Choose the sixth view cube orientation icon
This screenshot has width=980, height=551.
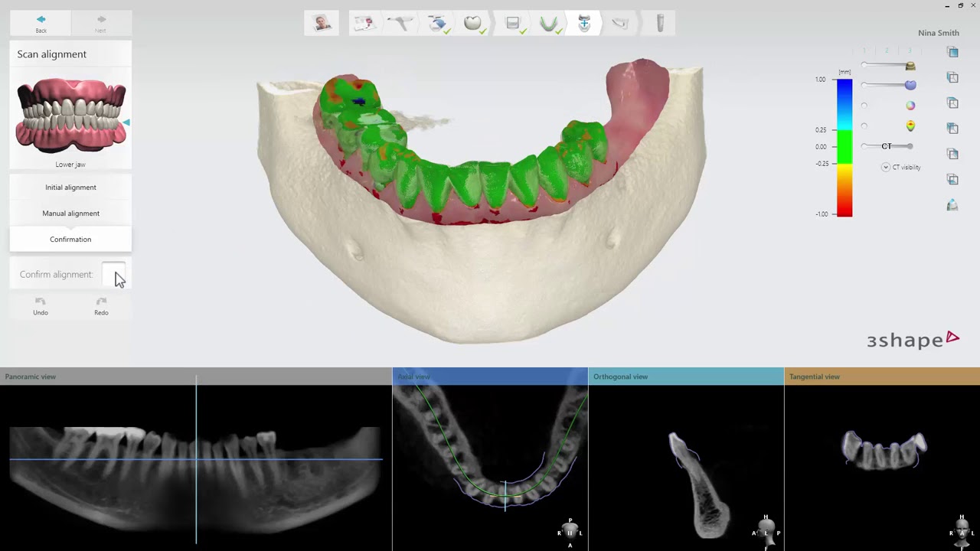952,179
